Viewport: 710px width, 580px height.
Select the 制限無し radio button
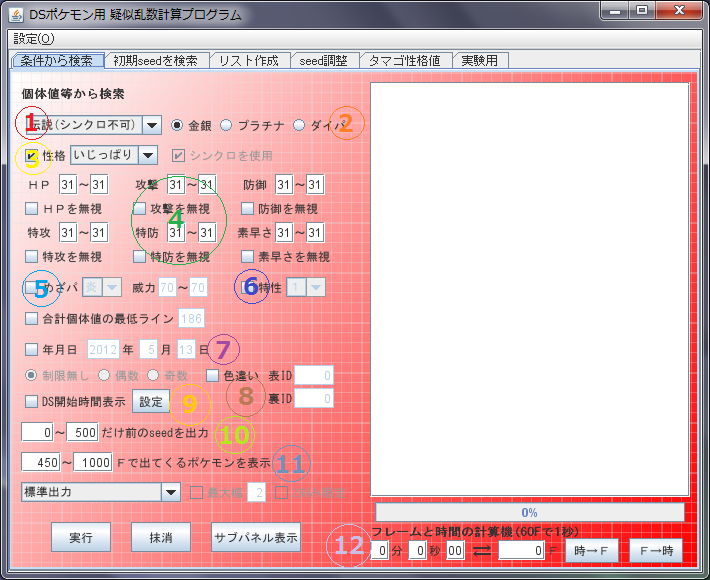(x=31, y=375)
